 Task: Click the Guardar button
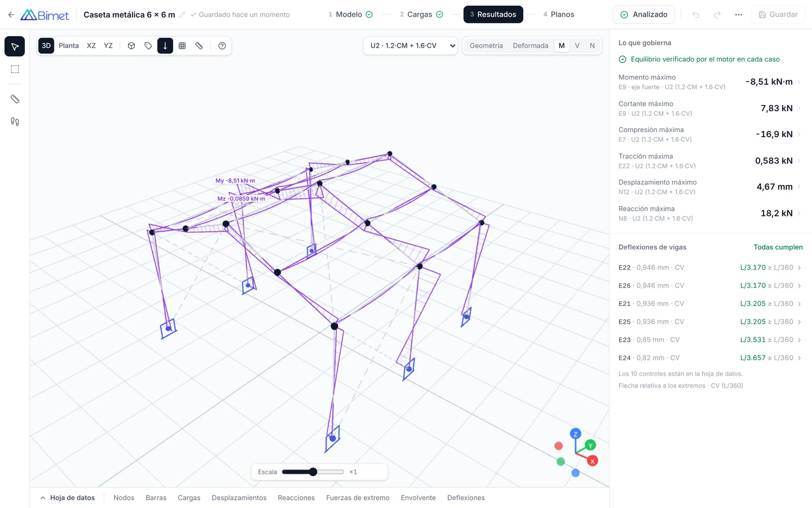tap(778, 15)
